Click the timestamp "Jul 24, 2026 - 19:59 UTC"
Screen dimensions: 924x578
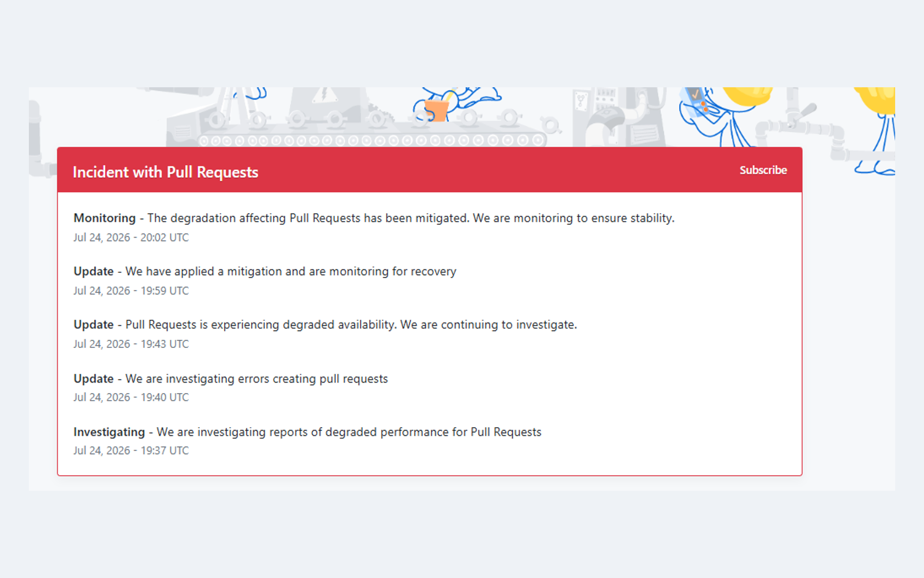click(131, 291)
